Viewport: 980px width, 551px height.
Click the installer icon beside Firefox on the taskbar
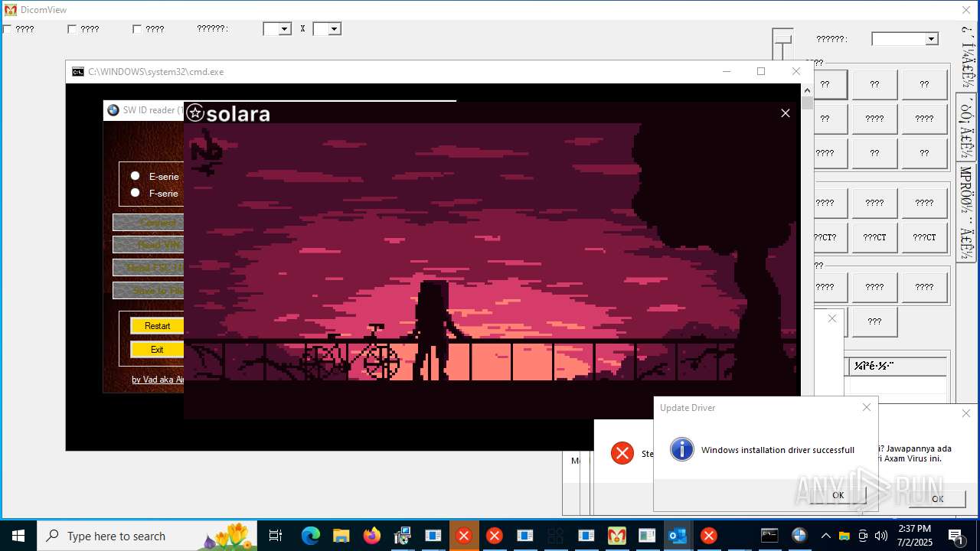click(403, 536)
